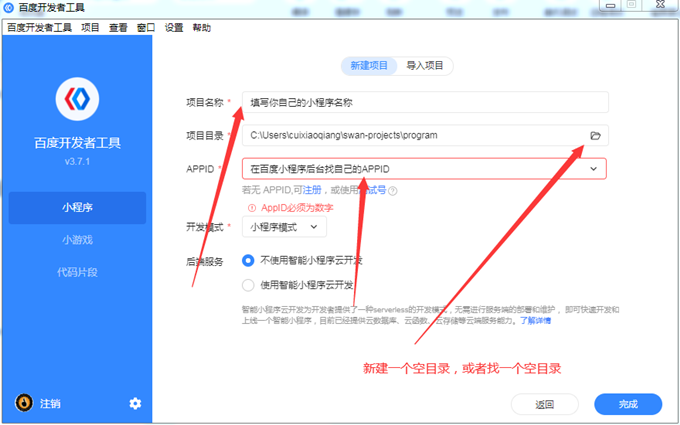The width and height of the screenshot is (680, 425).
Task: Select 小程序 in the sidebar
Action: [77, 208]
